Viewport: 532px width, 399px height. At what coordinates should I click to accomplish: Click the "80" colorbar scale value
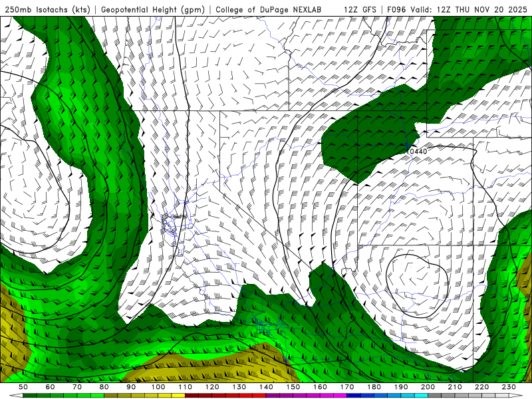[x=104, y=387]
